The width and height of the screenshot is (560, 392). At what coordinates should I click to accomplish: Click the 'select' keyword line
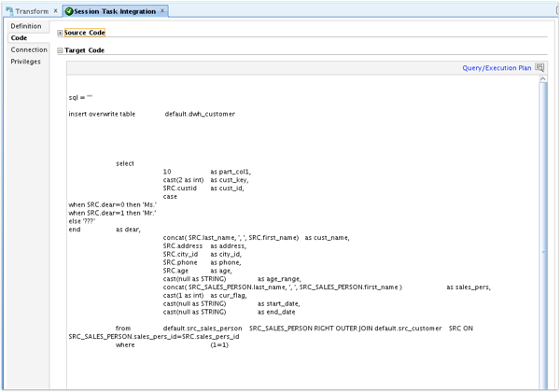click(x=125, y=163)
